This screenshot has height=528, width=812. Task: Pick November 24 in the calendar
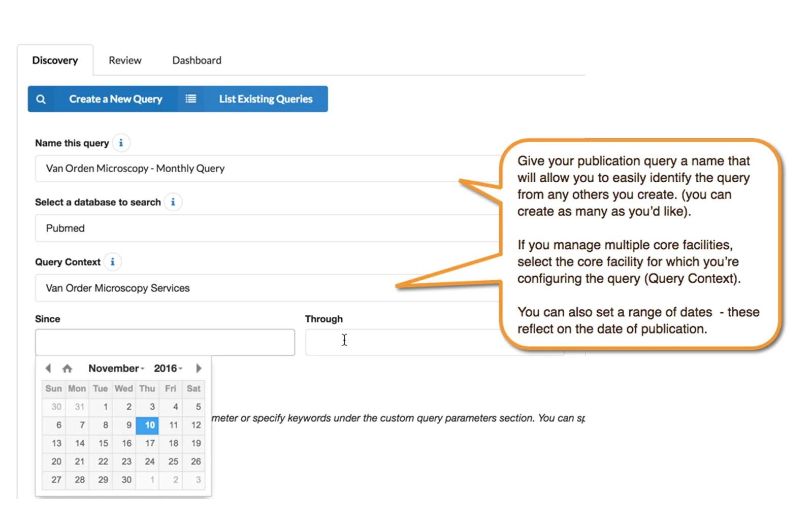coord(149,461)
